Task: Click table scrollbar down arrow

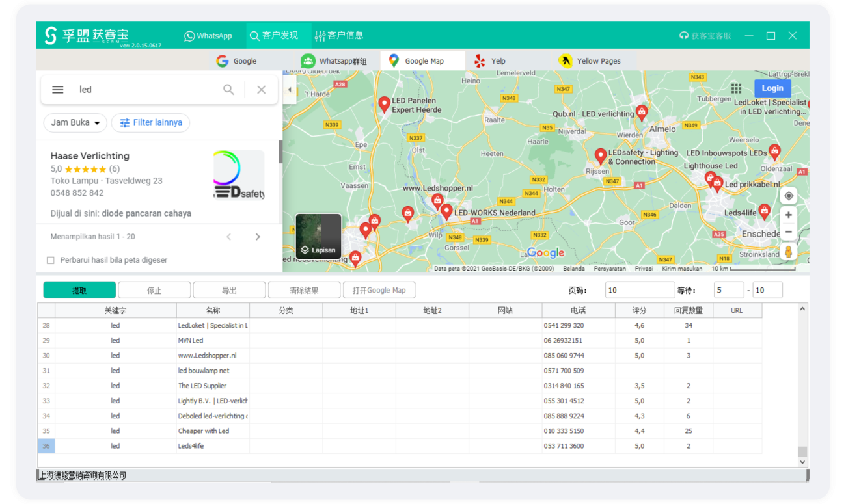Action: click(x=802, y=462)
